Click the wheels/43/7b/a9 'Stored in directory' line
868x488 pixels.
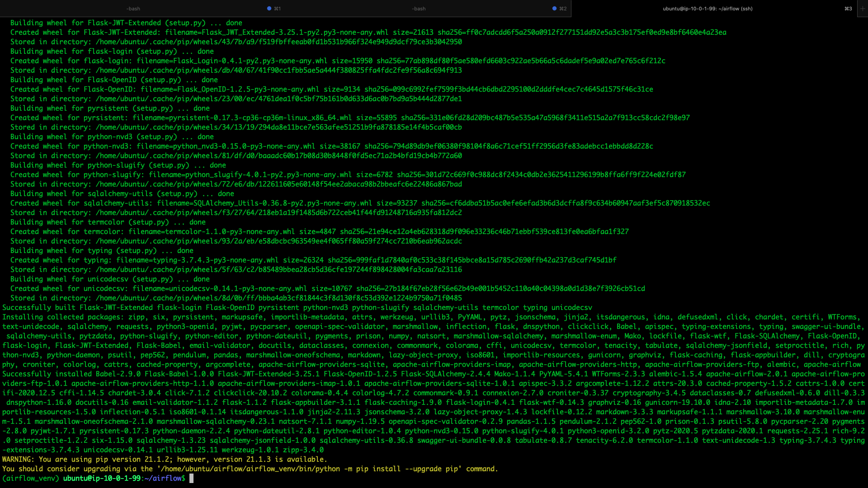click(x=236, y=42)
